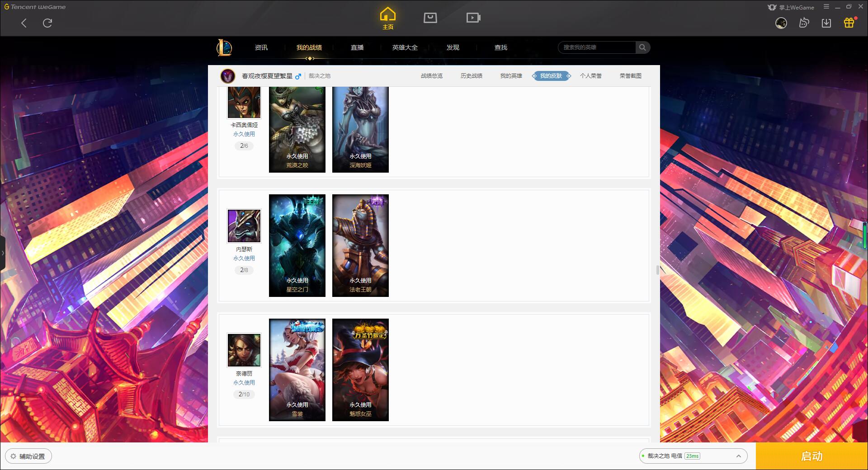Click the search magnifier icon
Viewport: 868px width, 470px height.
(642, 47)
